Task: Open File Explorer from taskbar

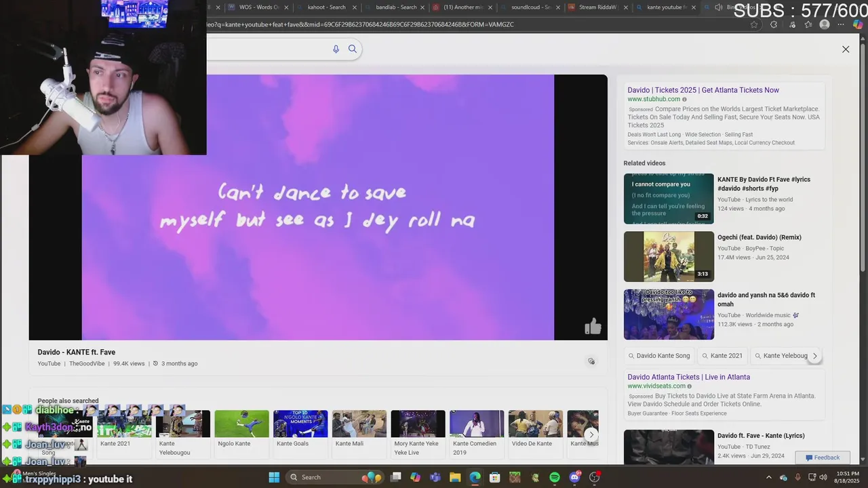Action: 455,477
